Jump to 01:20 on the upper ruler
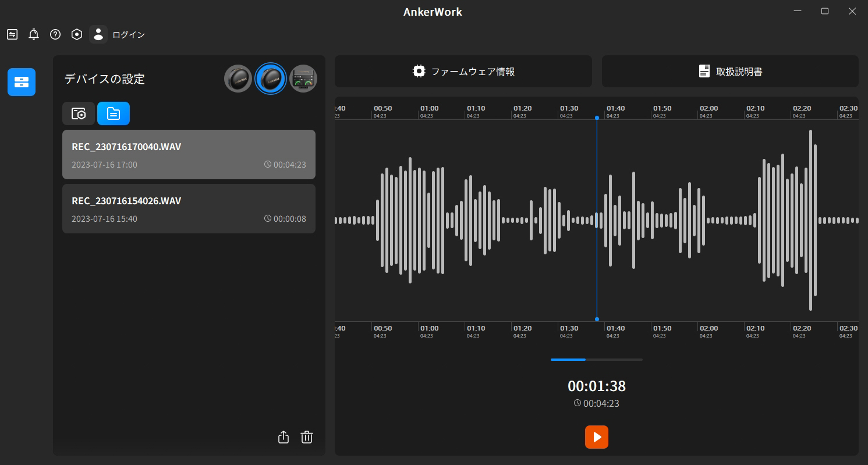The height and width of the screenshot is (465, 868). point(522,108)
